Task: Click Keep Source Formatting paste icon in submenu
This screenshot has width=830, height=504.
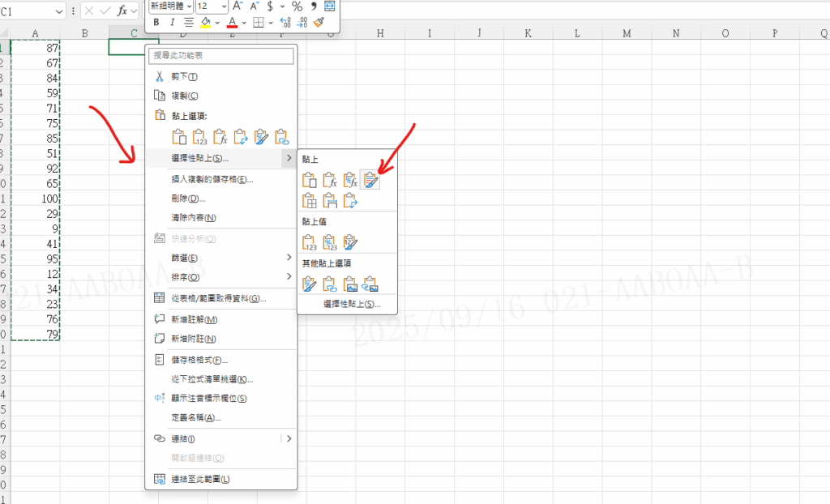Action: pos(370,181)
